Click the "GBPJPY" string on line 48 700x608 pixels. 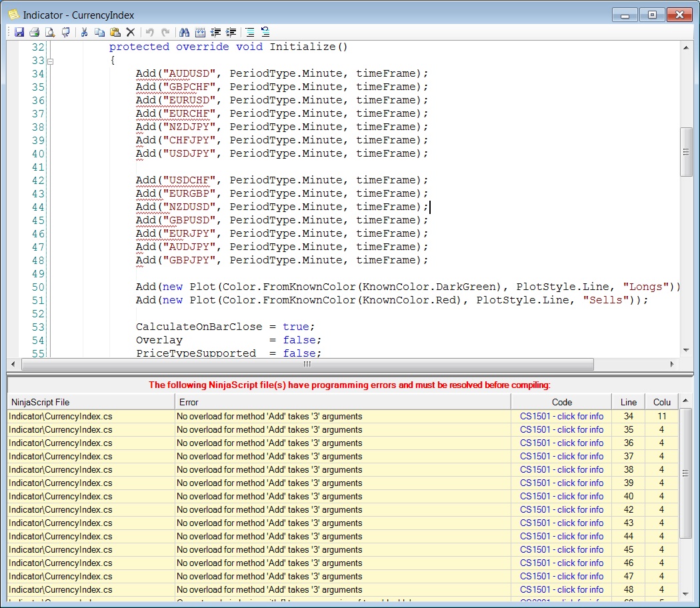coord(189,260)
